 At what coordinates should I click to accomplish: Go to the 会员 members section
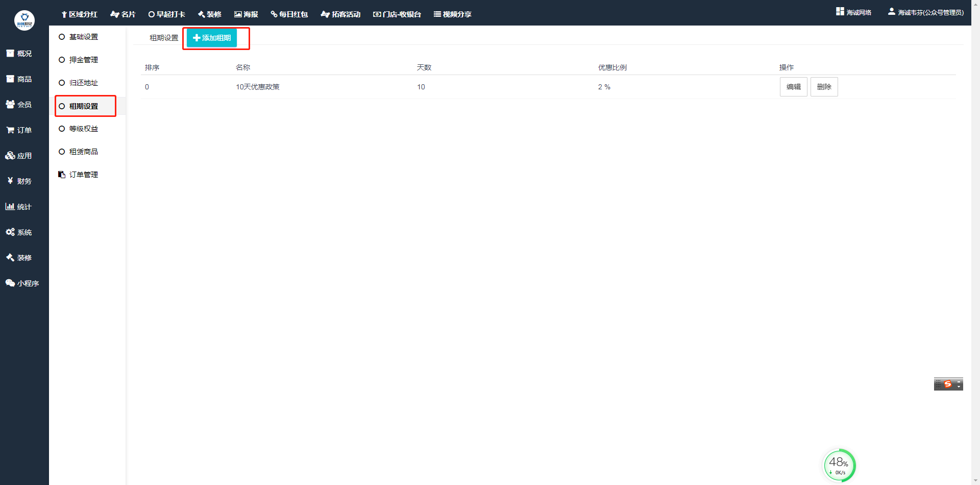pyautogui.click(x=19, y=105)
